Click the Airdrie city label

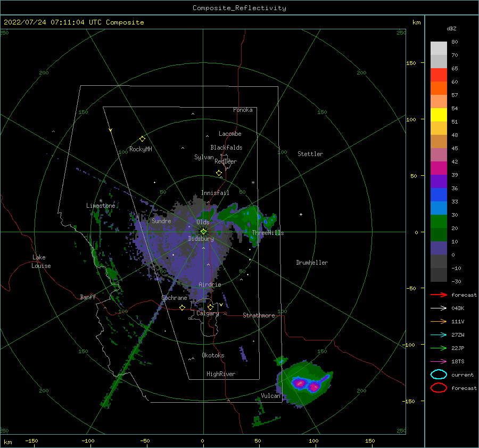pyautogui.click(x=210, y=284)
